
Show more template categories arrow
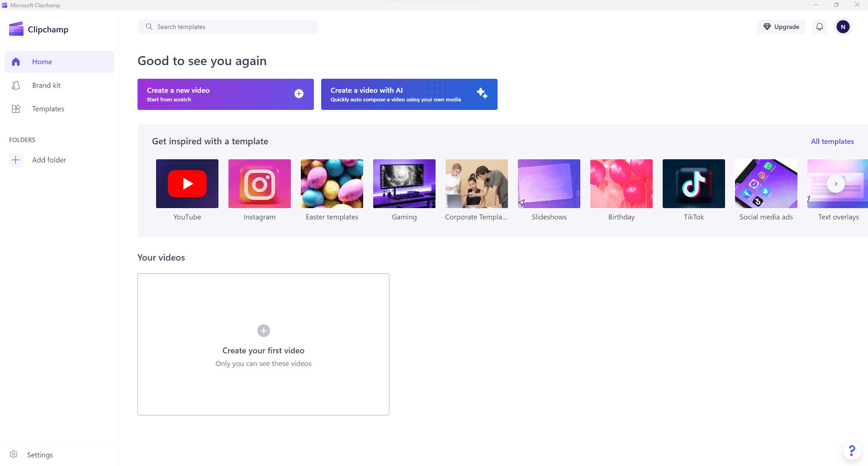[836, 184]
